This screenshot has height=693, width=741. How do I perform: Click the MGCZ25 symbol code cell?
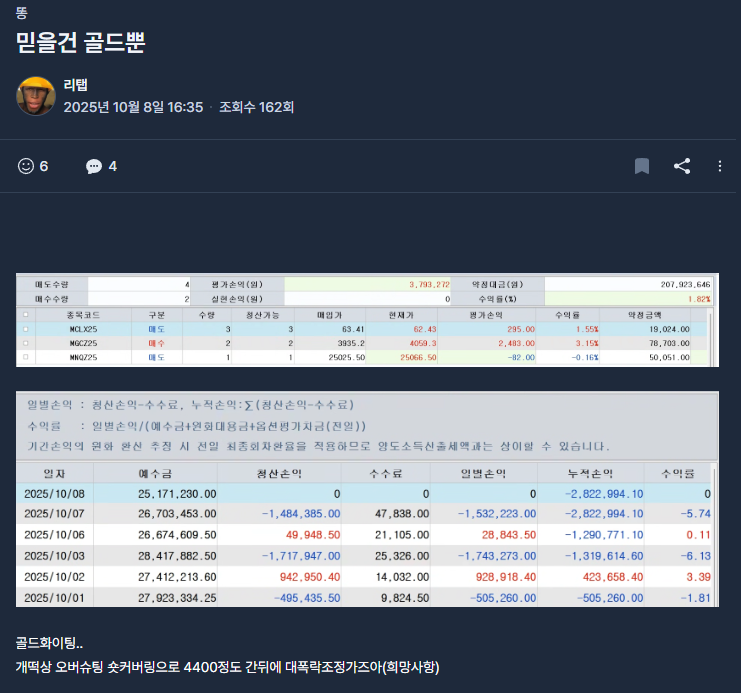tap(84, 343)
